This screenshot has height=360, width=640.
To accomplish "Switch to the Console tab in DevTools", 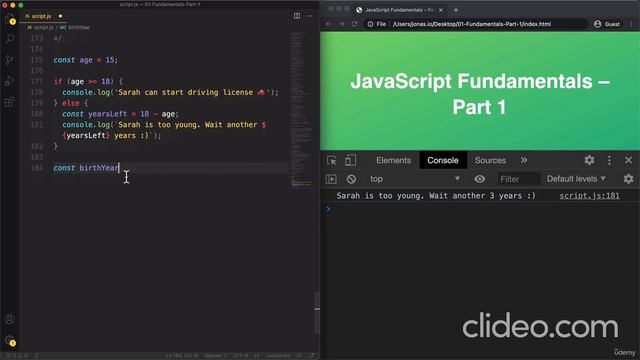I will coord(443,160).
